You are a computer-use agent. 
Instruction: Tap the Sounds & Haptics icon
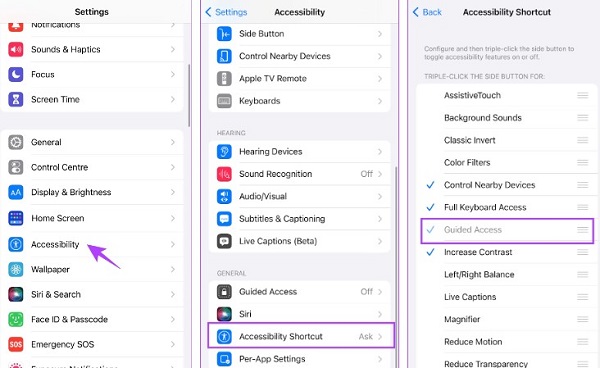pos(16,49)
